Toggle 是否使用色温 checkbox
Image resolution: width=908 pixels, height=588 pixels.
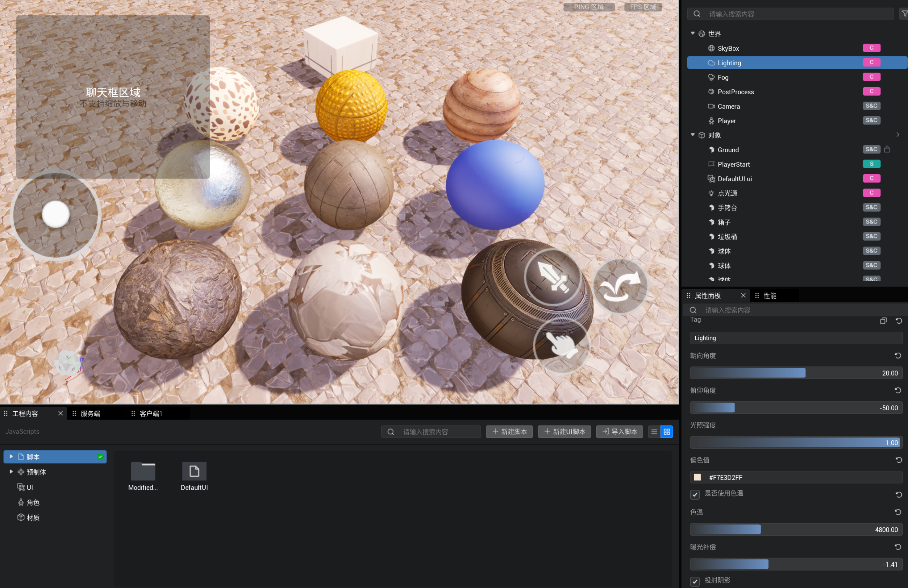click(695, 494)
